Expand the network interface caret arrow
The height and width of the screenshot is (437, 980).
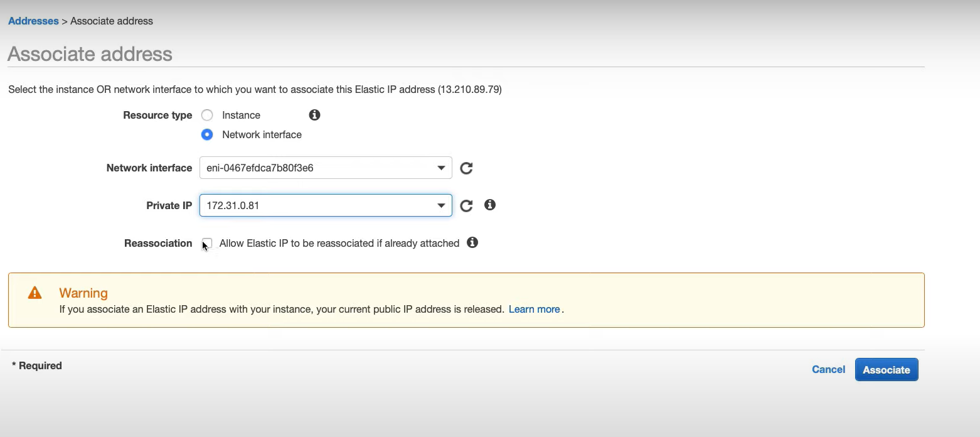441,168
